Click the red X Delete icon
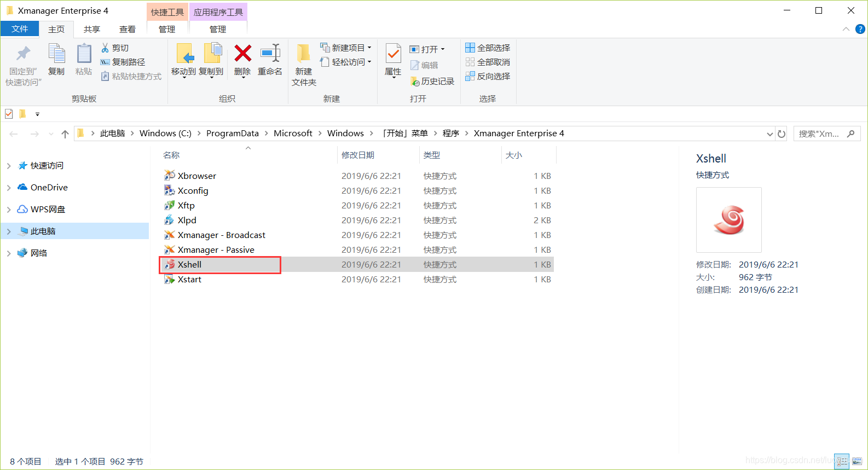Screen dimensions: 868x470 click(242, 54)
